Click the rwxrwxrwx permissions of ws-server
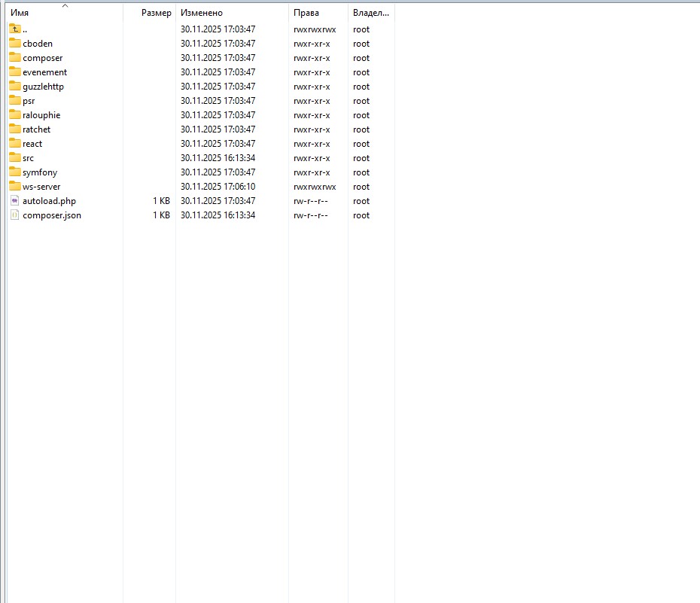This screenshot has height=603, width=700. [315, 187]
